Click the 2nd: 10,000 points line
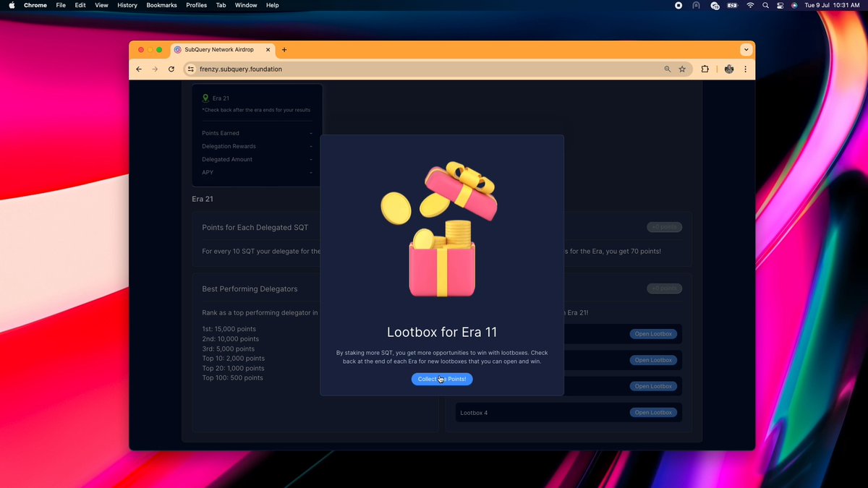 [230, 339]
